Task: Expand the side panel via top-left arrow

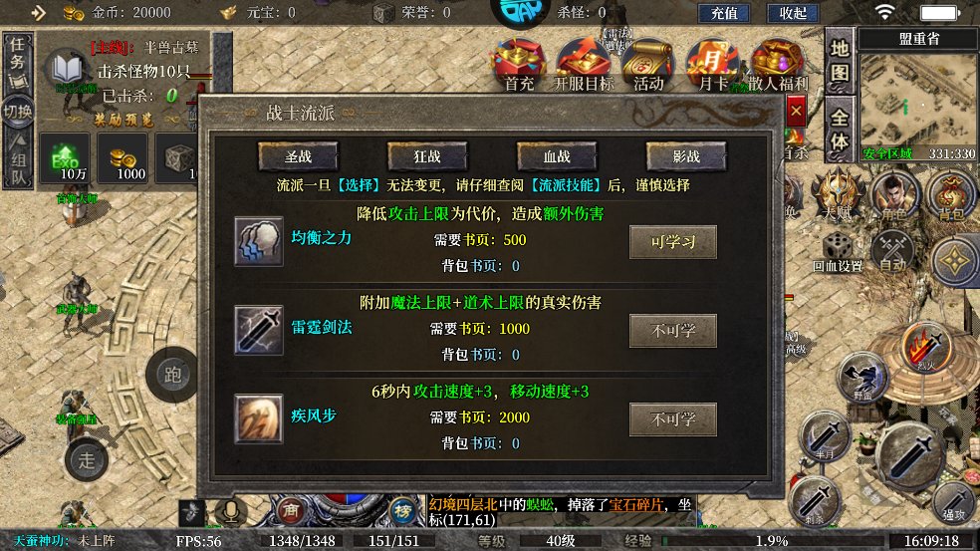Action: (39, 13)
